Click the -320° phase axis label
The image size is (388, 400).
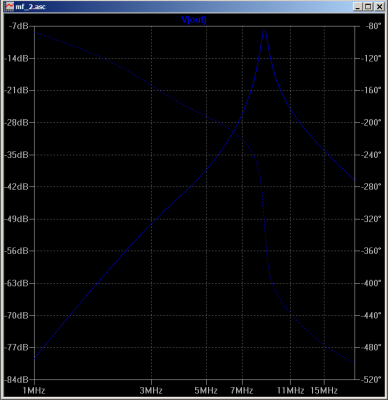click(371, 219)
